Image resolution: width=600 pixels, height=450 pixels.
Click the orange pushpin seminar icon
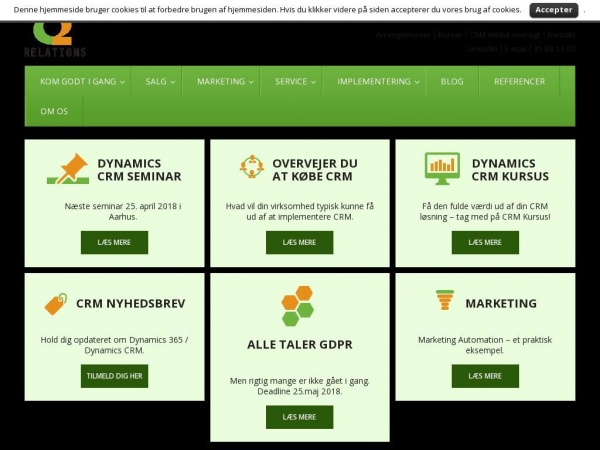pyautogui.click(x=68, y=169)
